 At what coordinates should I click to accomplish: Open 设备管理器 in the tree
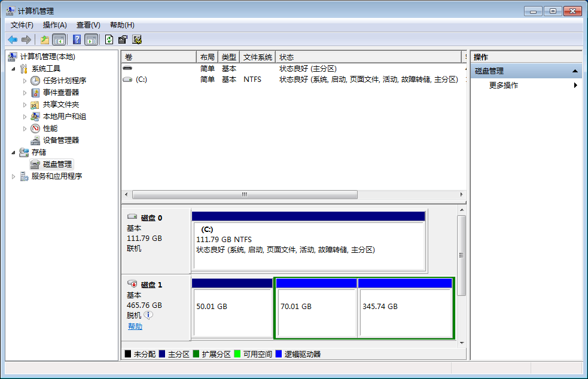click(x=61, y=140)
